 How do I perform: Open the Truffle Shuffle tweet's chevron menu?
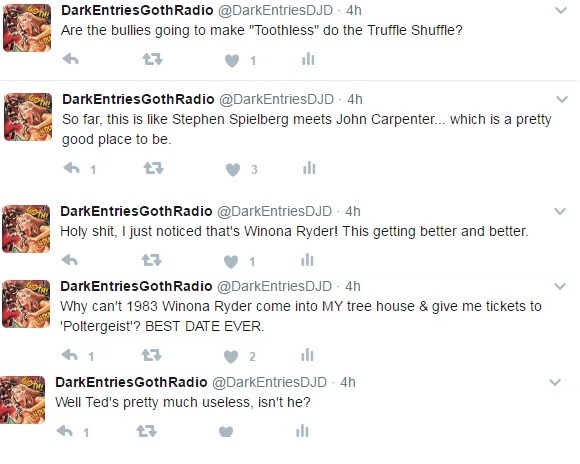click(561, 10)
